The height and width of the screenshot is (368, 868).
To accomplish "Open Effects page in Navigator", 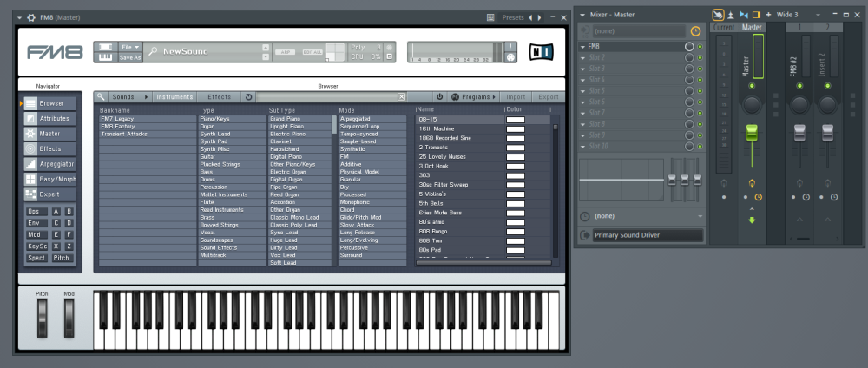I will [x=49, y=149].
